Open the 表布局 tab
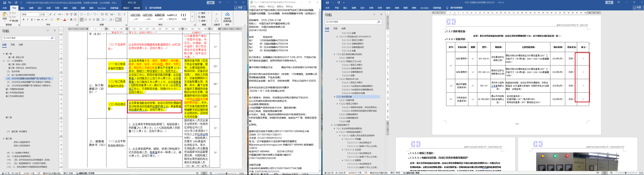 (x=137, y=8)
